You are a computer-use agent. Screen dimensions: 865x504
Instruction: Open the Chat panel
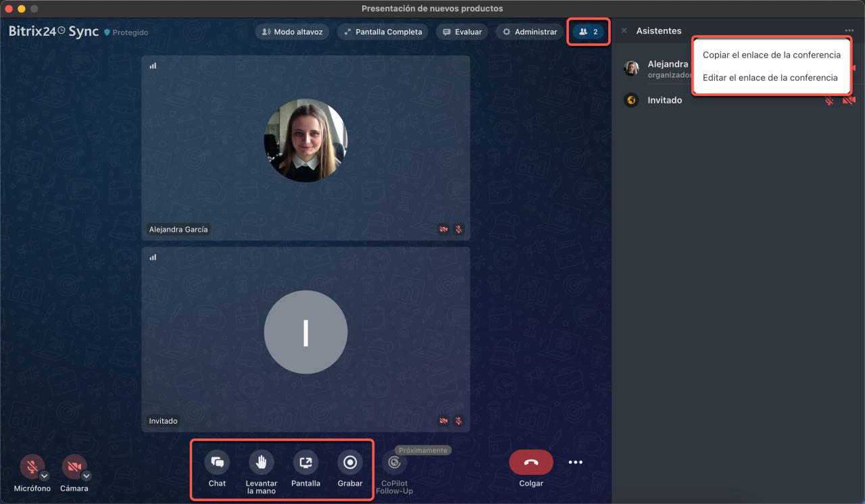click(217, 463)
